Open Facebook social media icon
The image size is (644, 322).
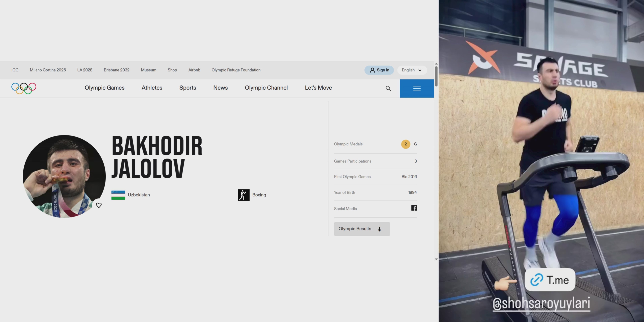(x=414, y=208)
